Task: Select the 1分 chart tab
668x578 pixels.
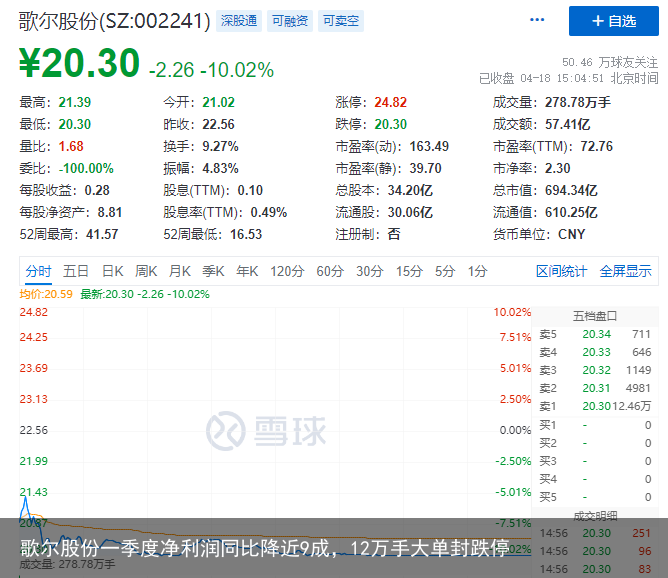Action: (x=477, y=271)
